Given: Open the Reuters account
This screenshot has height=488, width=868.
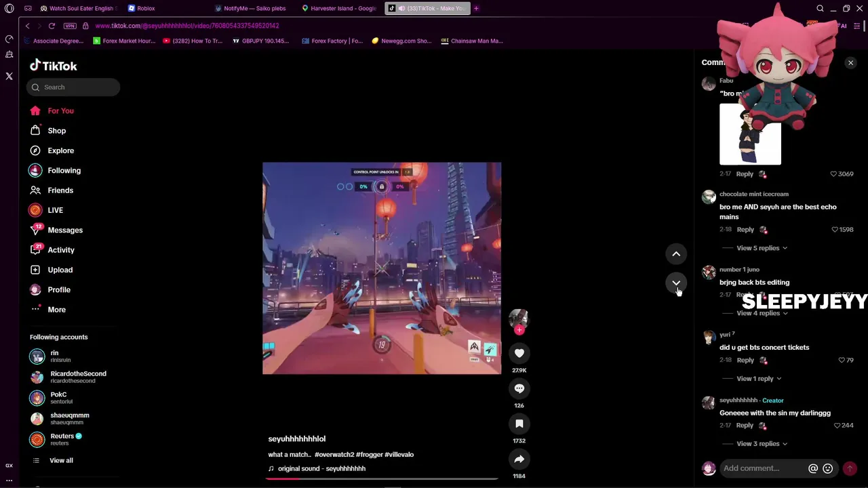Looking at the screenshot, I should tap(62, 439).
